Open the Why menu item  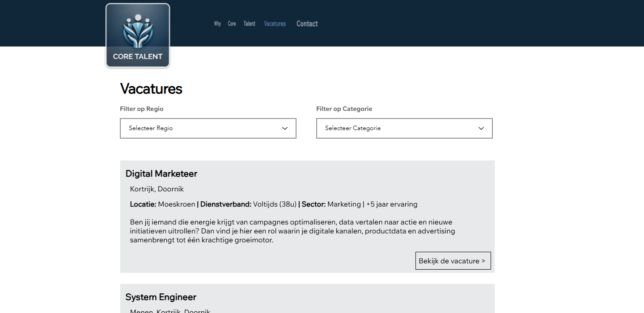coord(217,24)
